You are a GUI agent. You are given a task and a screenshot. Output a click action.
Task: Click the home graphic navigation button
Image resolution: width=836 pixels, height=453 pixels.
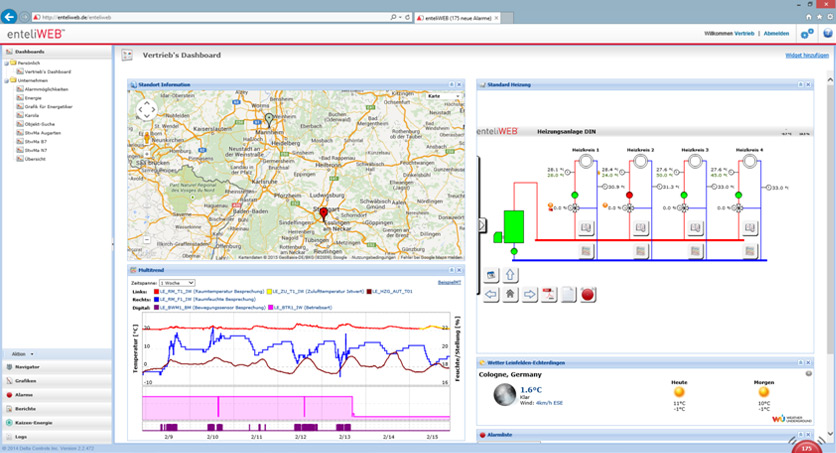(510, 294)
